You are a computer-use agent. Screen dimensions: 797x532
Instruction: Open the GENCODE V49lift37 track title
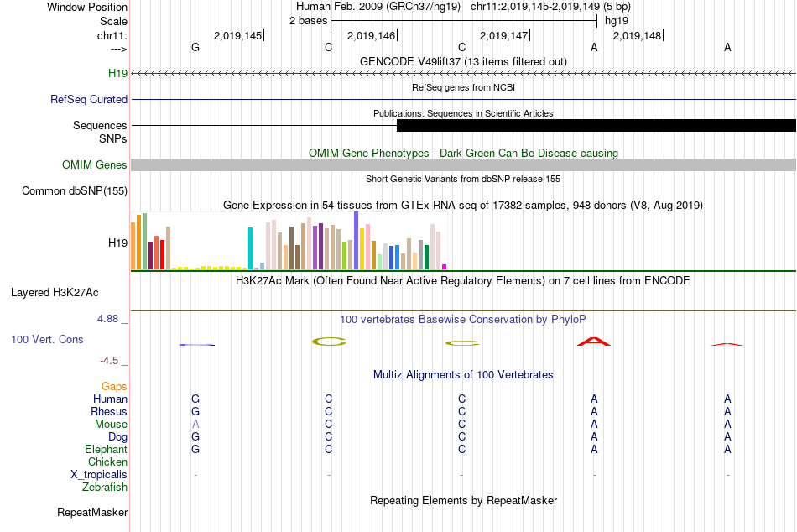point(463,61)
